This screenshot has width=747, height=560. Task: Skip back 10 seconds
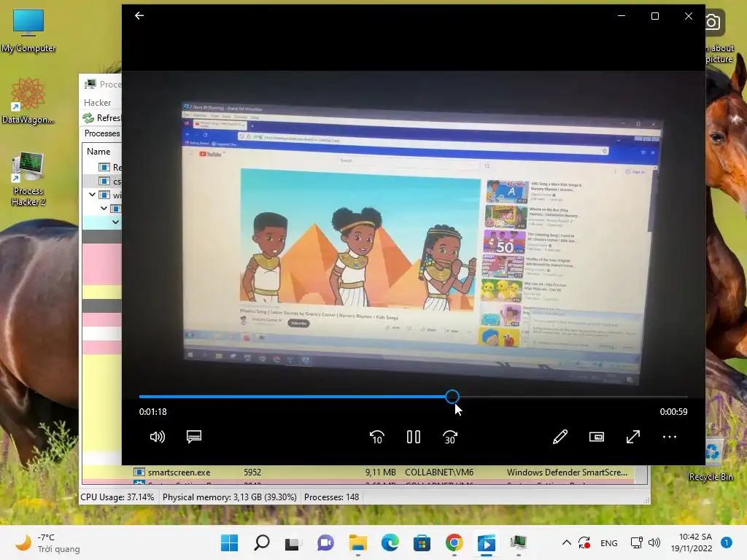[377, 437]
